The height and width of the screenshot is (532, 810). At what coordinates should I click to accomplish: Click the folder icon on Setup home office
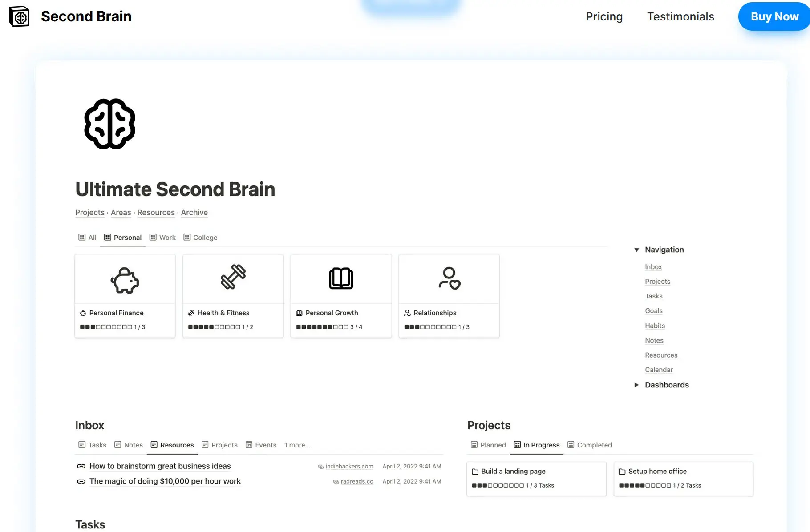click(622, 471)
